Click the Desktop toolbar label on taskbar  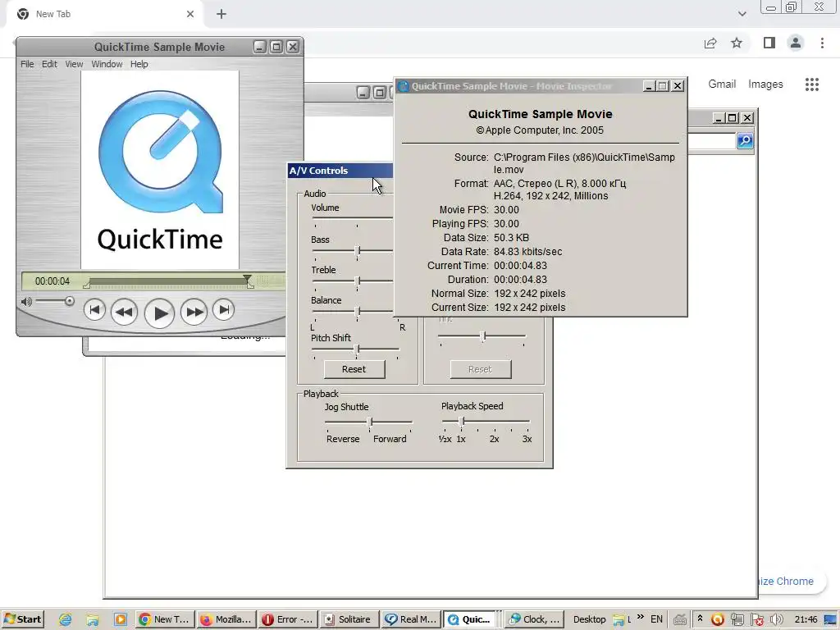(x=589, y=619)
